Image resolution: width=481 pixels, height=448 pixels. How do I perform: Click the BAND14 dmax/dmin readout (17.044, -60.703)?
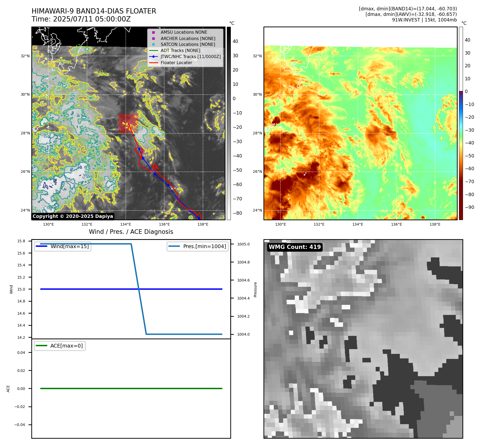coord(408,9)
